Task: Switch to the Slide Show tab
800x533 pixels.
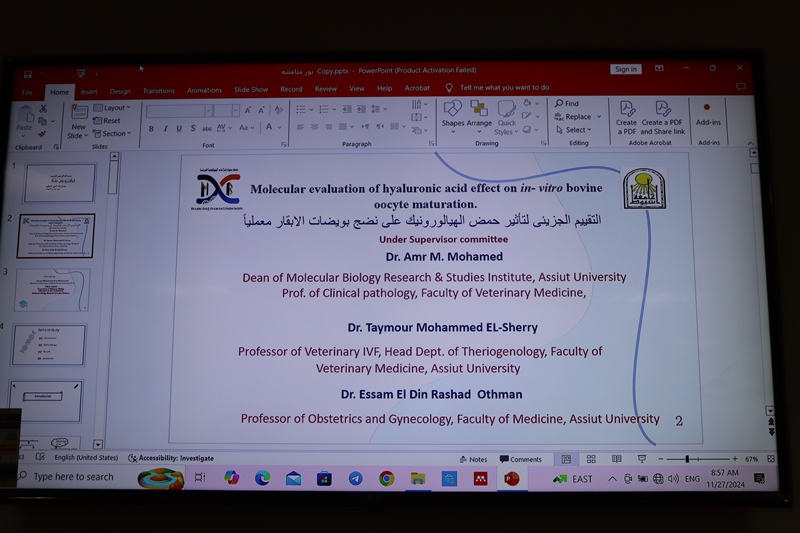Action: [x=251, y=90]
